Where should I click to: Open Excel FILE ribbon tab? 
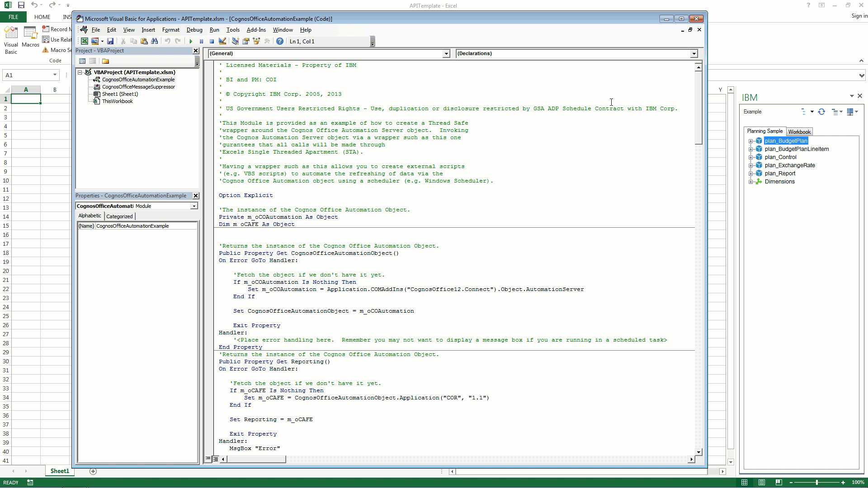pyautogui.click(x=13, y=17)
